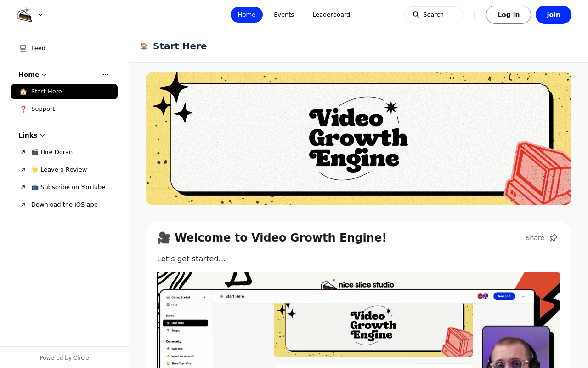Click the external arrow icon beside Hire Doran

(23, 152)
